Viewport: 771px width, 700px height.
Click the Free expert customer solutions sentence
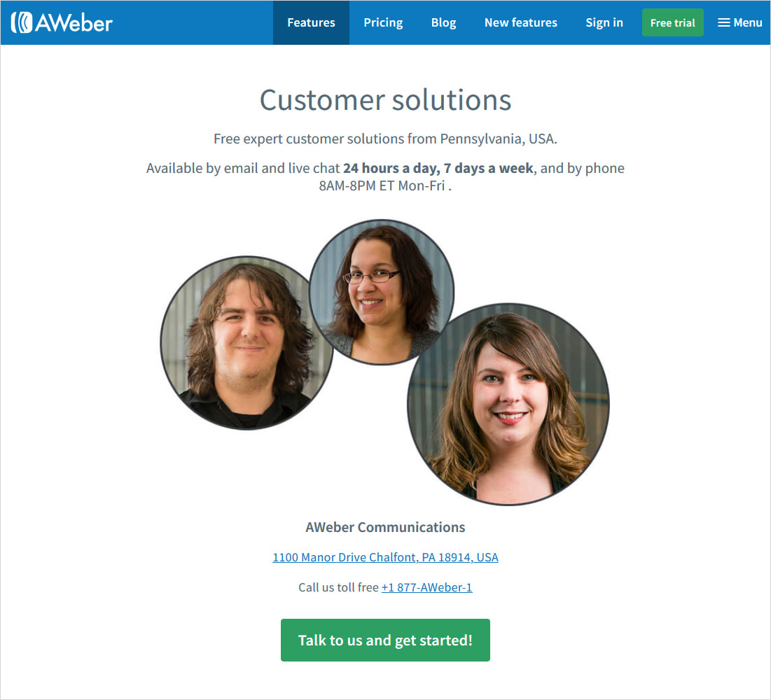[385, 139]
